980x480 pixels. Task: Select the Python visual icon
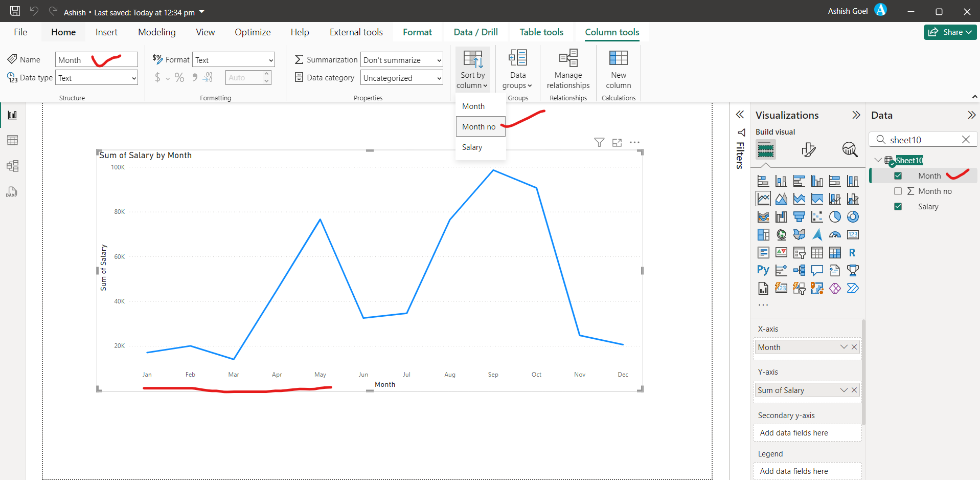pyautogui.click(x=763, y=270)
